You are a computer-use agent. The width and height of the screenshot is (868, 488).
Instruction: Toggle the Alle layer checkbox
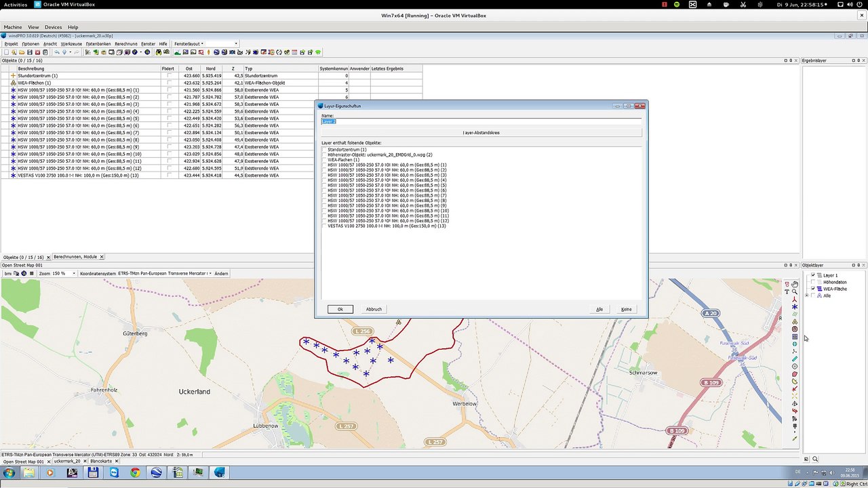click(x=813, y=296)
